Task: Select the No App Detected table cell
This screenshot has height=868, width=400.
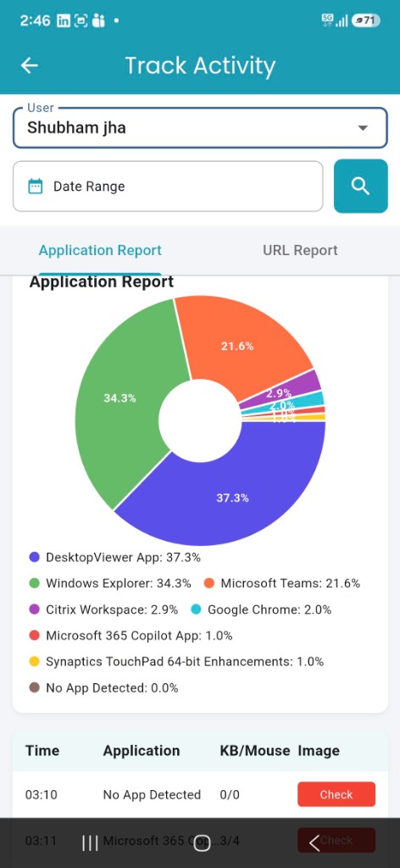Action: pyautogui.click(x=152, y=795)
